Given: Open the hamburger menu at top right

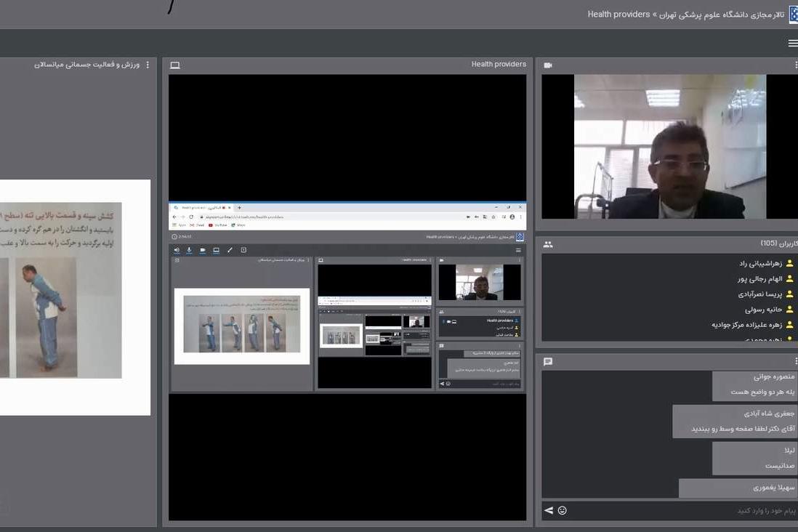Looking at the screenshot, I should (x=792, y=44).
